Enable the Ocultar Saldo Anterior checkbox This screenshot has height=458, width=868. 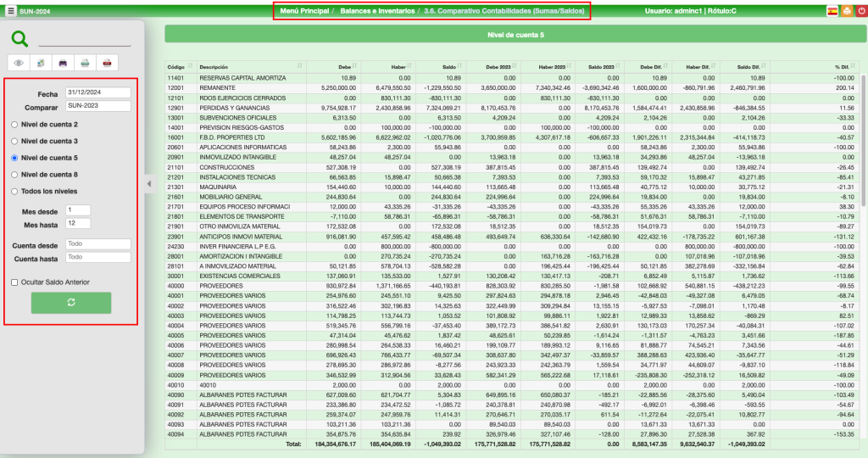[x=14, y=282]
